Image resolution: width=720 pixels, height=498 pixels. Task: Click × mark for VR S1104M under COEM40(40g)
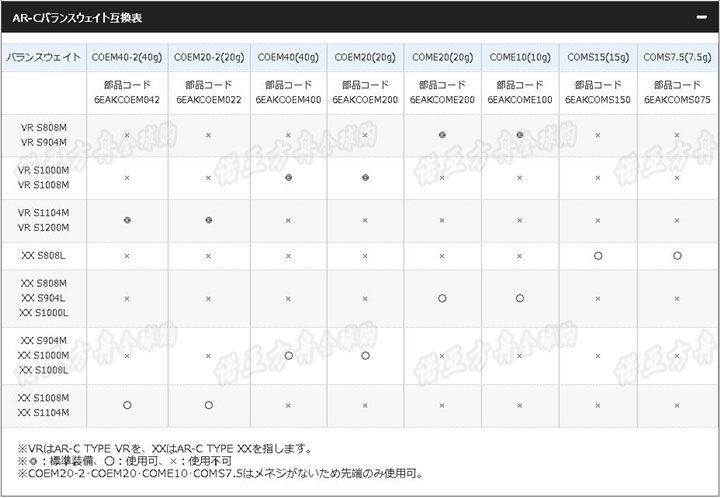click(x=288, y=221)
